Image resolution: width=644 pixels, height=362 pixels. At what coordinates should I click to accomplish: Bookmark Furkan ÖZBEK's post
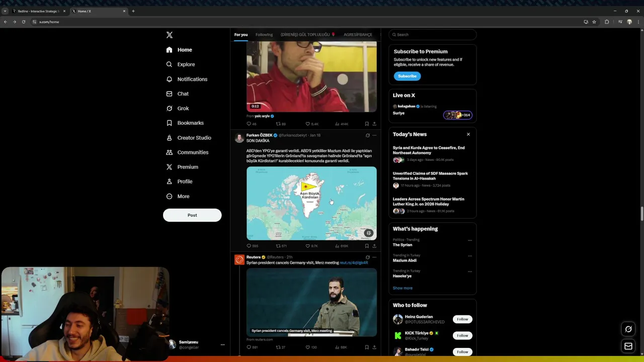coord(367,246)
